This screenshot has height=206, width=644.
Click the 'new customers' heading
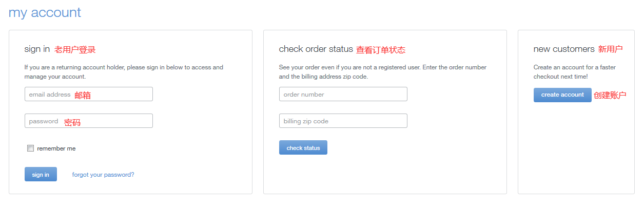(x=564, y=49)
